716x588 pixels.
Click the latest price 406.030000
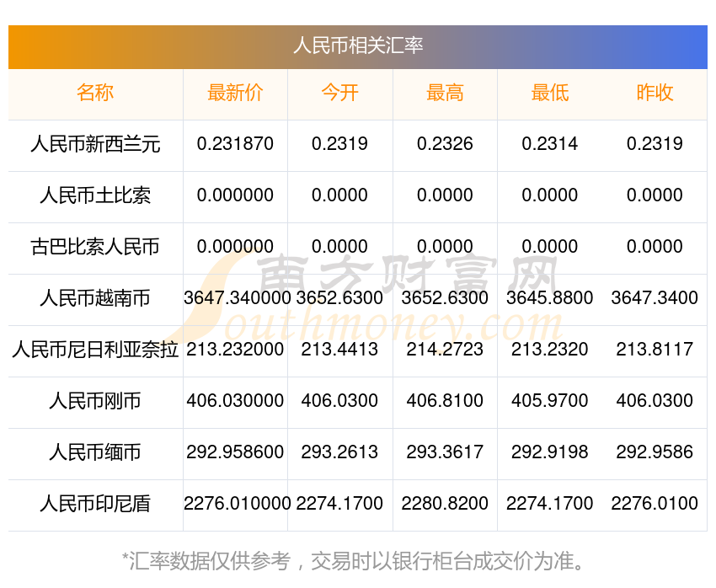[x=235, y=400]
